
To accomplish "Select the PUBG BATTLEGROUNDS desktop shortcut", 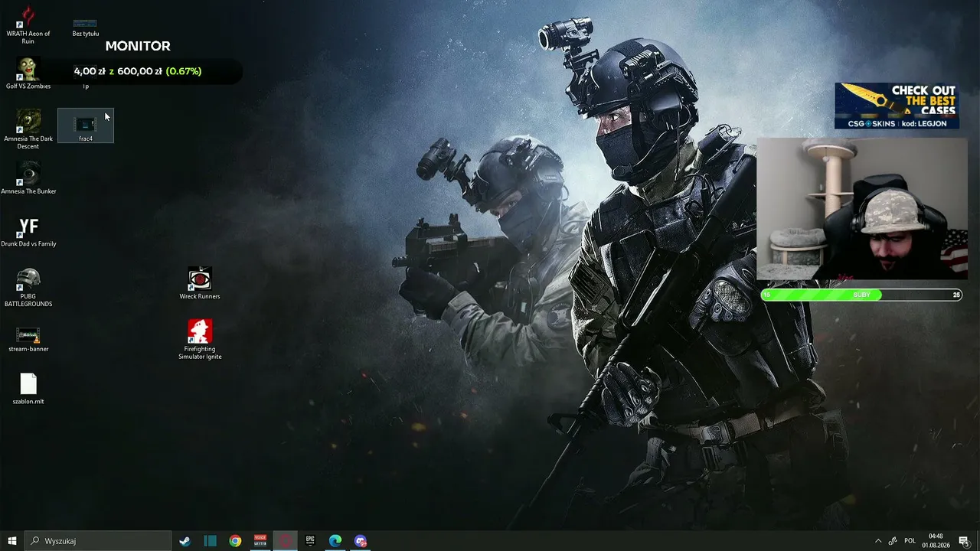I will 28,287.
